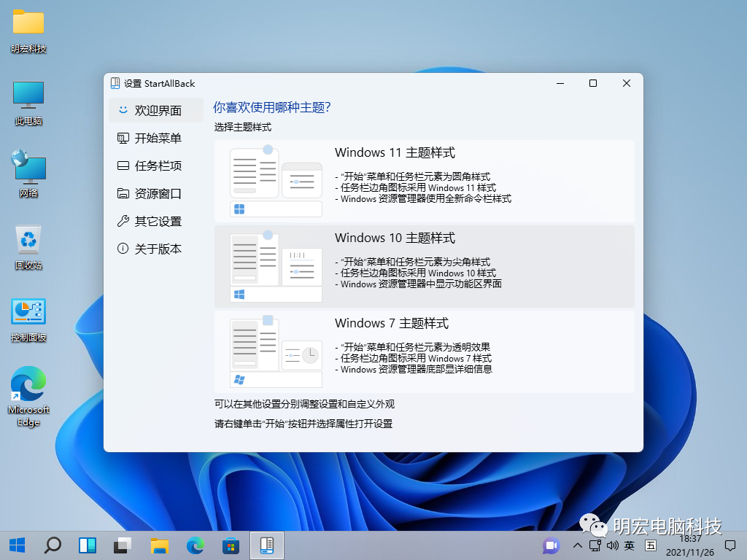Select the 此电脑 desktop icon
This screenshot has width=747, height=560.
[x=28, y=104]
